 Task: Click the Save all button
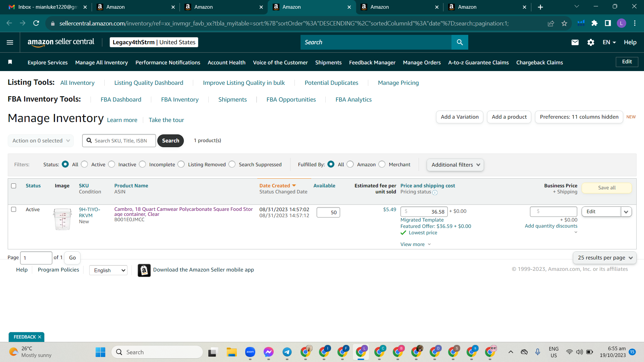click(607, 188)
